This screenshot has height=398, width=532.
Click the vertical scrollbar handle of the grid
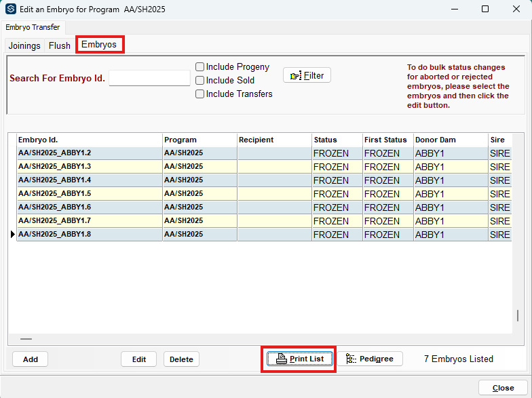coord(517,316)
